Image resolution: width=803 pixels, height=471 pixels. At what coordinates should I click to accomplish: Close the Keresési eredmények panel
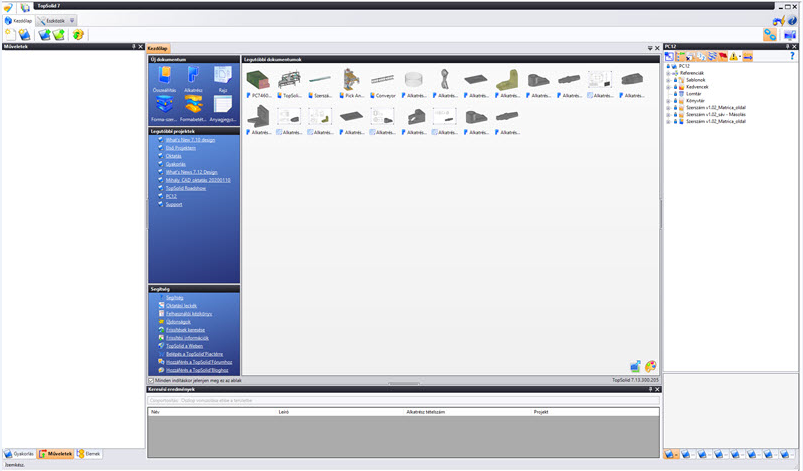click(657, 390)
